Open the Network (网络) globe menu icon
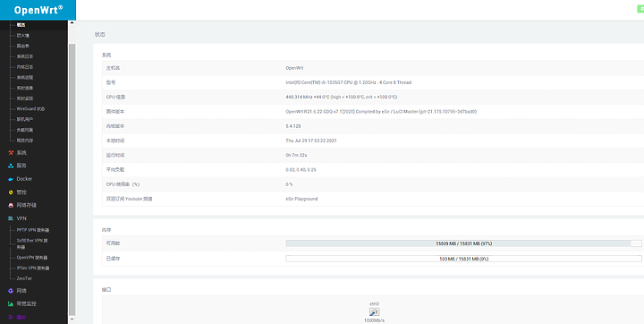This screenshot has height=324, width=644. click(x=11, y=291)
